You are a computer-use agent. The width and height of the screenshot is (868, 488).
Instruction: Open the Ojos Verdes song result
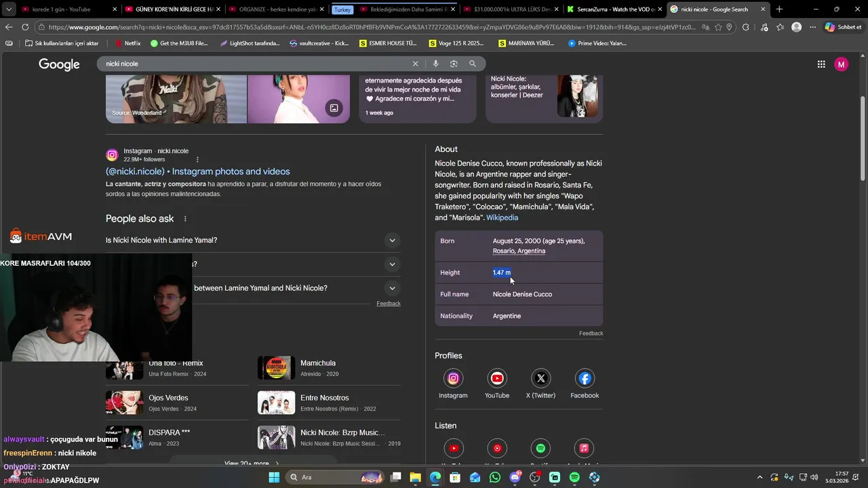point(177,403)
